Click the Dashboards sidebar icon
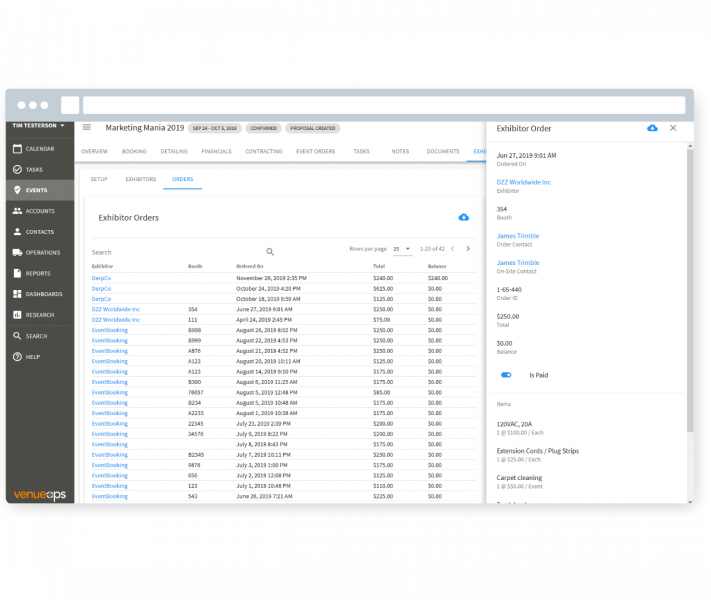Viewport: 711px width, 600px height. 17,294
